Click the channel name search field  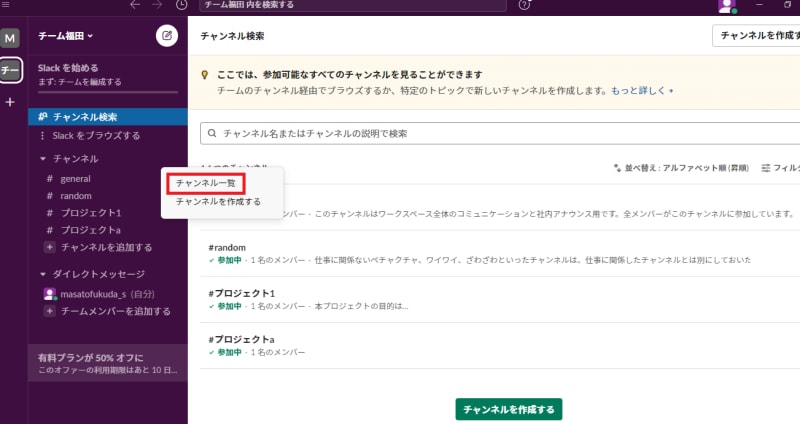coord(500,133)
